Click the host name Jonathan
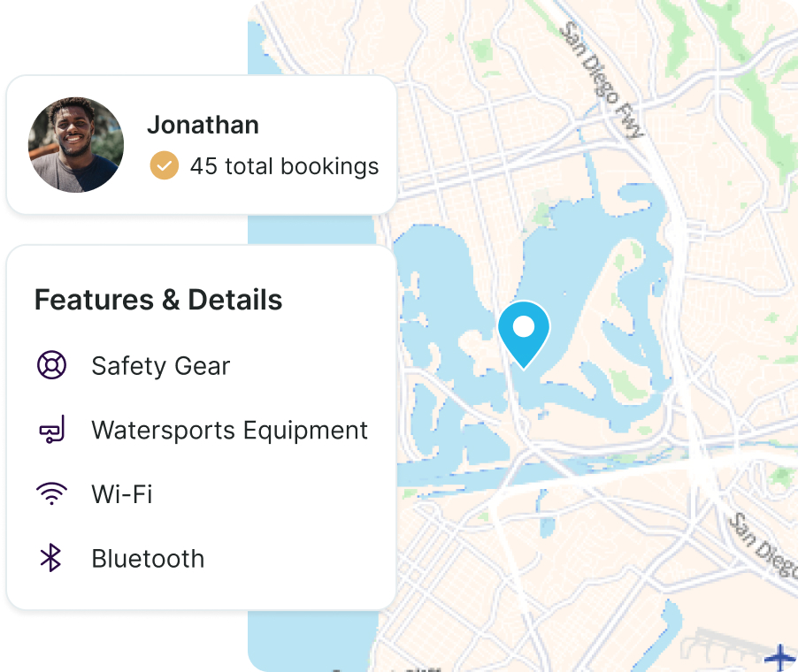The image size is (798, 672). pyautogui.click(x=203, y=125)
